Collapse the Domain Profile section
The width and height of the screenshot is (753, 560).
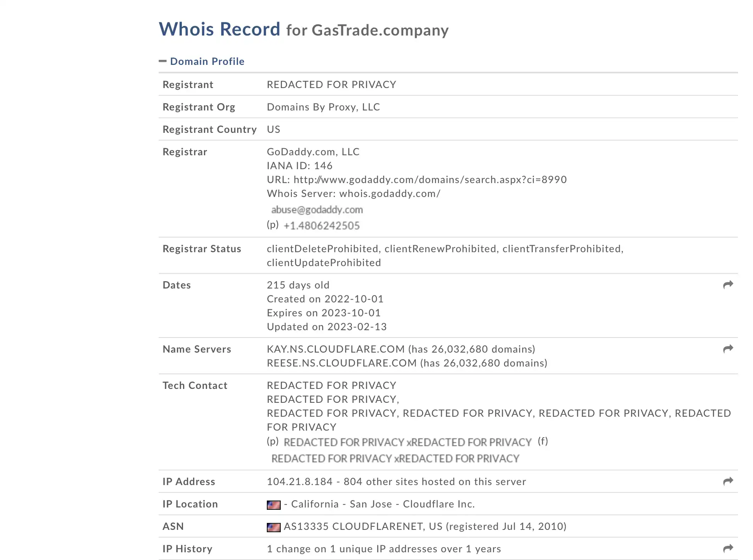point(163,61)
